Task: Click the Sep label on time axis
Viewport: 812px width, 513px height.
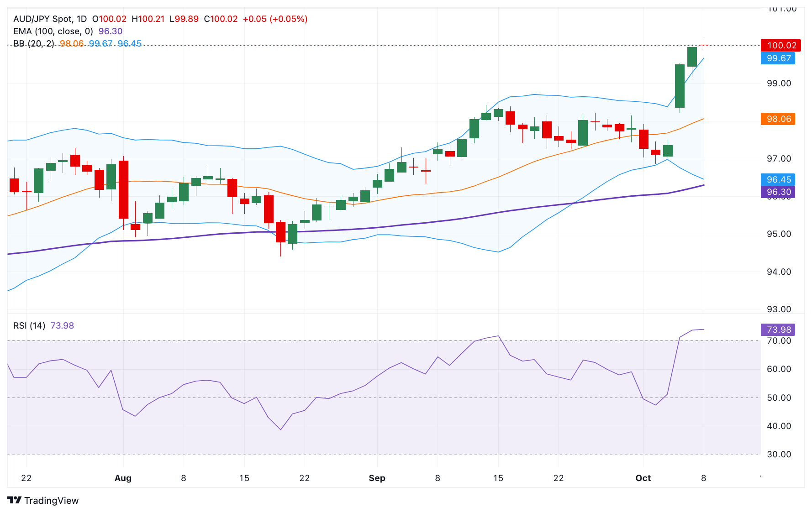Action: [377, 478]
